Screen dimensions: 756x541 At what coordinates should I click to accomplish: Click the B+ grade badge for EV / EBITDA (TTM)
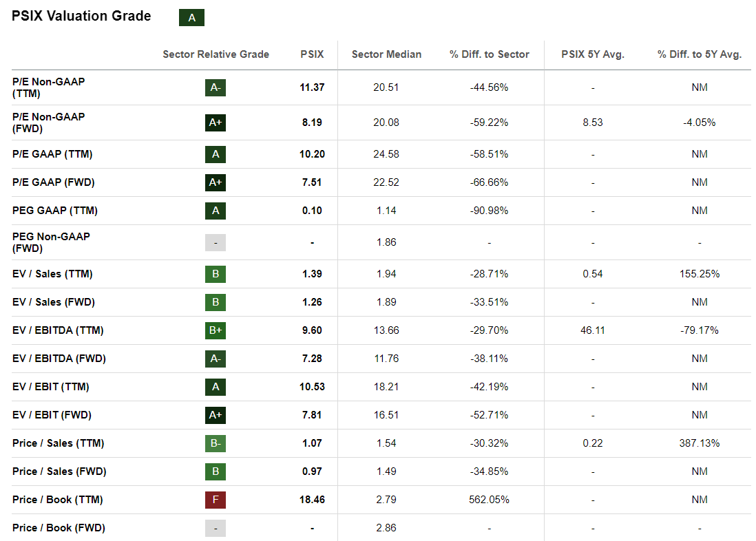point(216,330)
